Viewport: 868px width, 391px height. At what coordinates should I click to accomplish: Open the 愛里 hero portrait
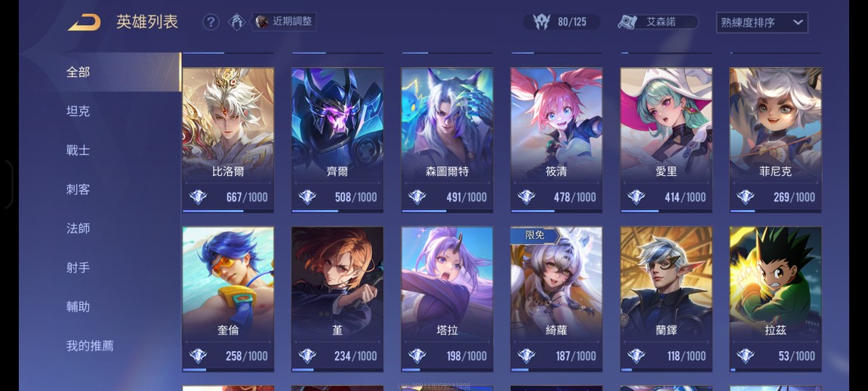(666, 140)
